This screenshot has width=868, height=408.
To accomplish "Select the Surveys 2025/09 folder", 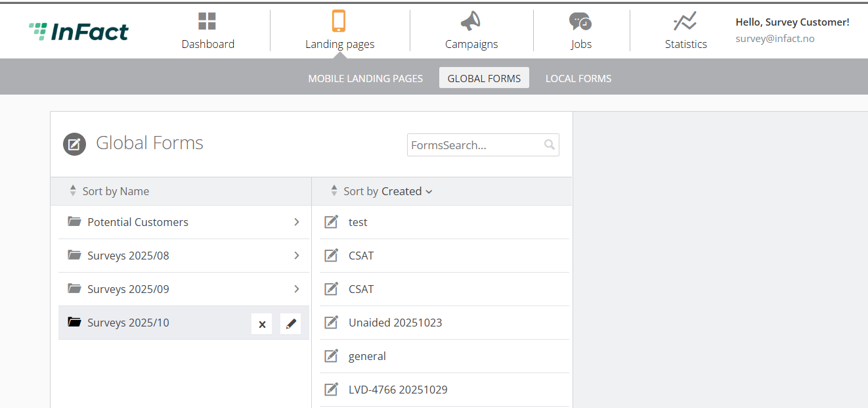I will [x=184, y=289].
